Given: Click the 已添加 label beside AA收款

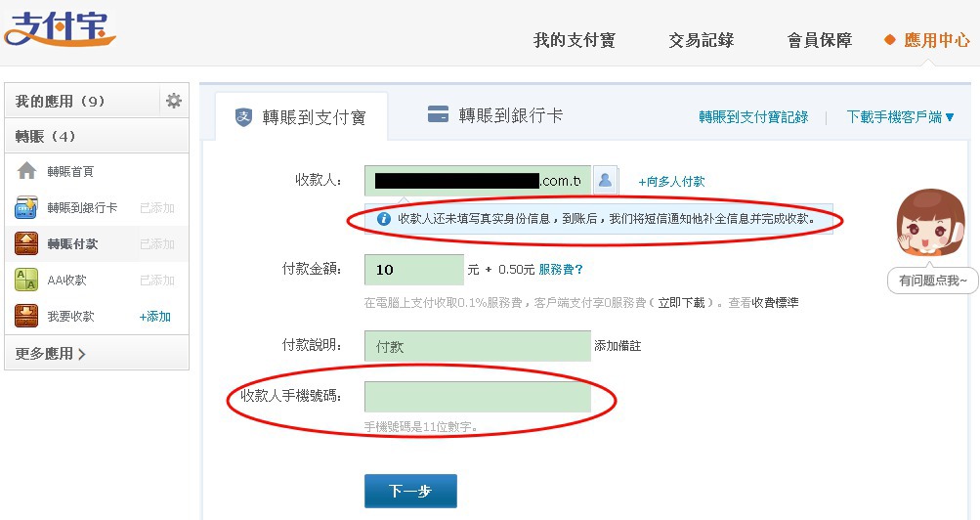Looking at the screenshot, I should click(157, 280).
